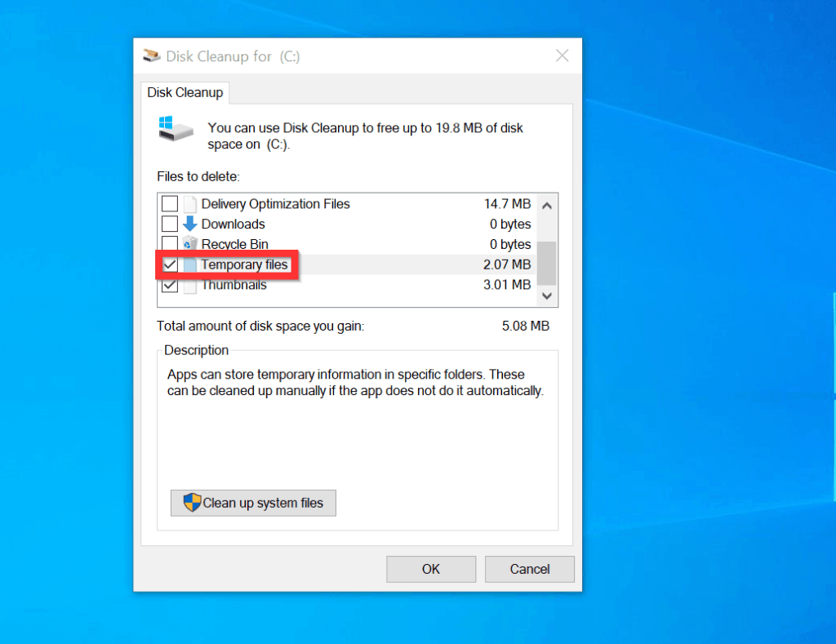Click the Recycle Bin icon in list

coord(190,244)
